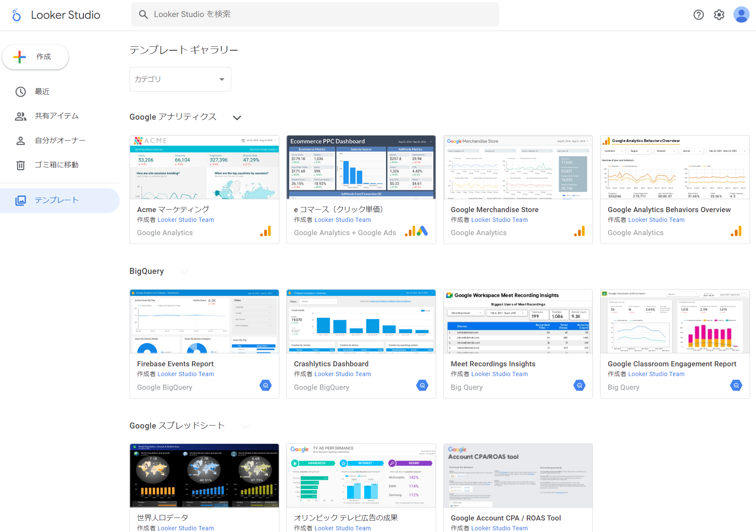Click Google Analytics icon on Acme マーケティング card
Viewport: 756px width, 532px height.
pos(266,231)
